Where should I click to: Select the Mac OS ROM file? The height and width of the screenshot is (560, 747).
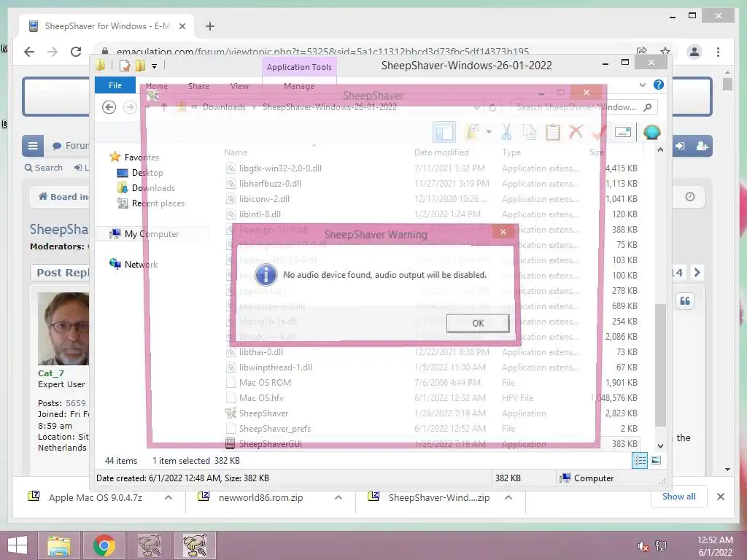[265, 382]
